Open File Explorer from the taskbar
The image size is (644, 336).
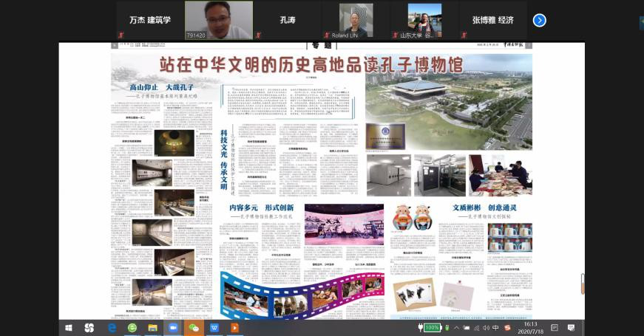tap(153, 327)
